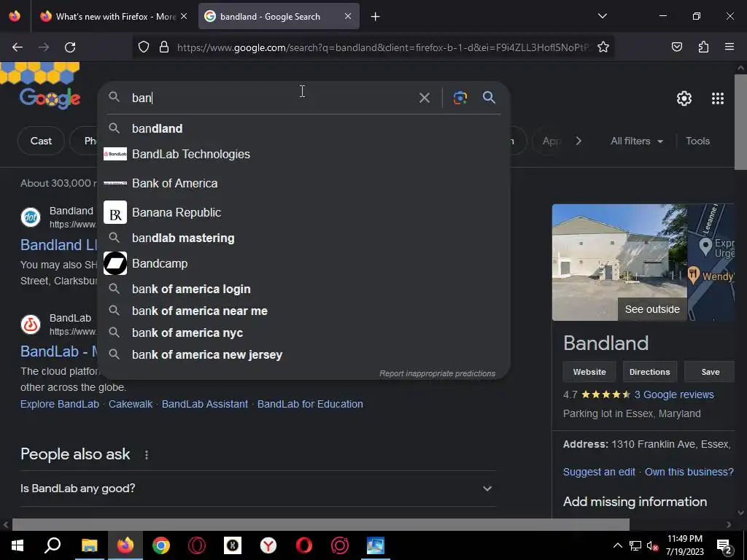This screenshot has height=560, width=747.
Task: Open the Cakewalk sitelink
Action: pos(131,404)
